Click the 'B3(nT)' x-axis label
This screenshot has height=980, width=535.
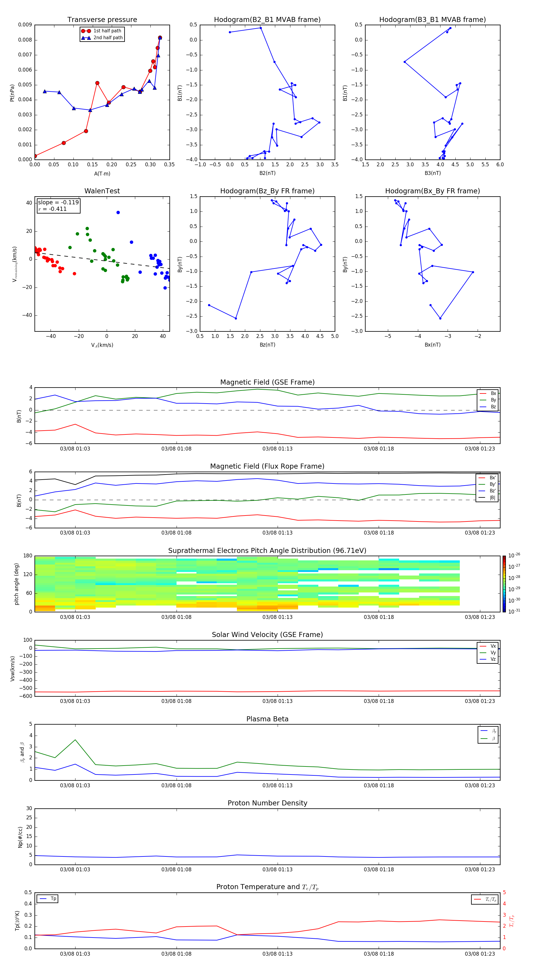point(432,173)
